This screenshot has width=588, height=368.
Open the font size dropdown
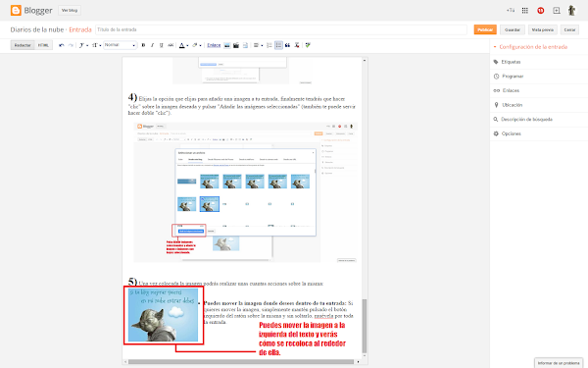click(96, 45)
